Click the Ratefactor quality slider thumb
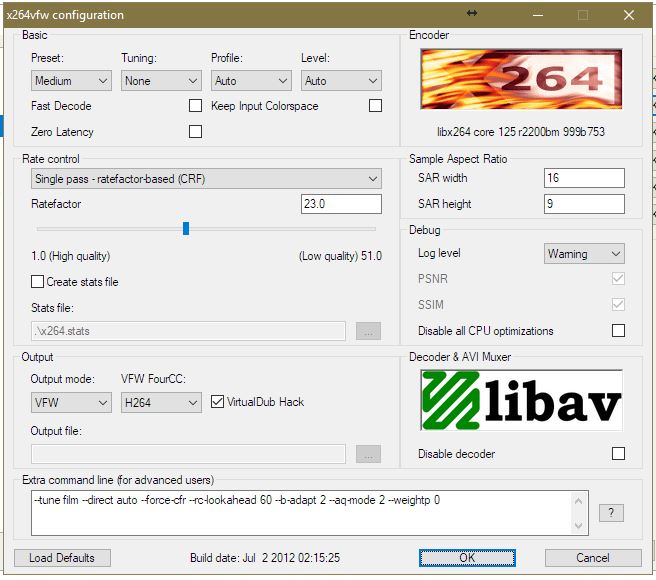Image resolution: width=656 pixels, height=580 pixels. pyautogui.click(x=186, y=228)
